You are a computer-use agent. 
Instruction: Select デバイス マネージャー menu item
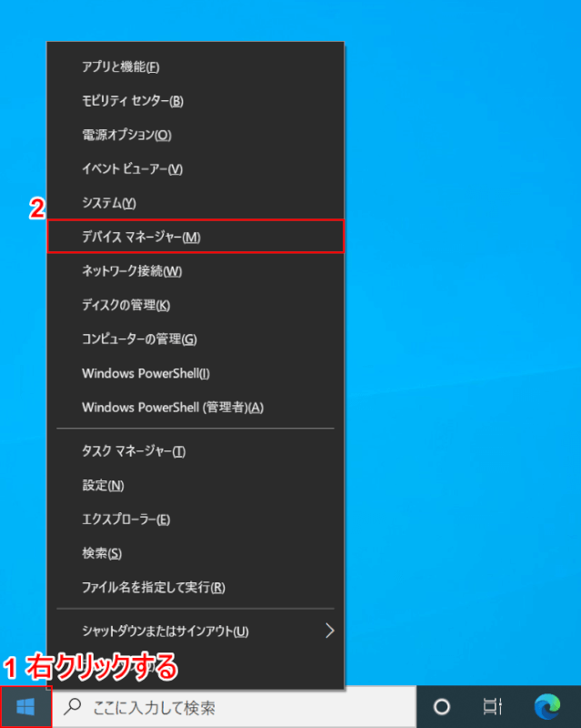click(141, 237)
